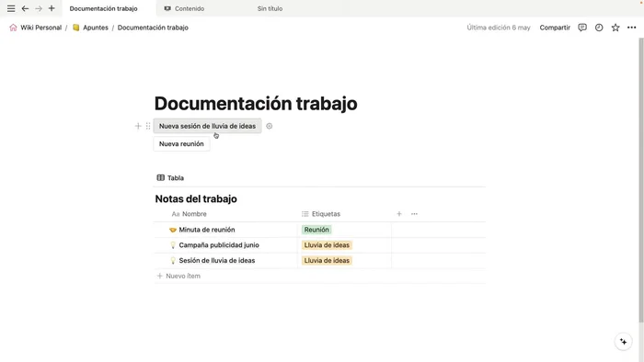Open Wiki Personal breadcrumb

pos(40,28)
